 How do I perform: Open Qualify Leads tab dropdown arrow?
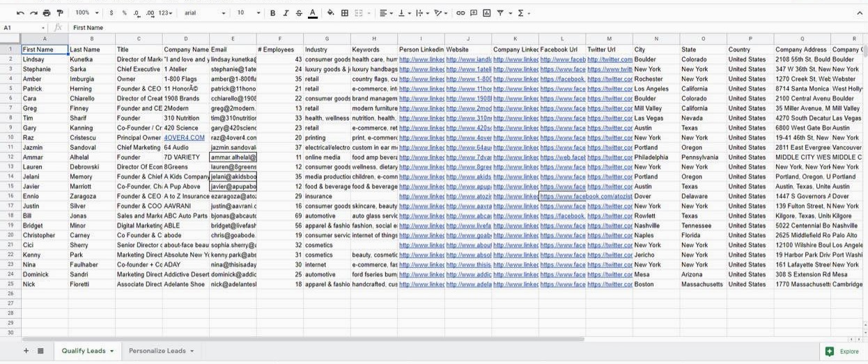pyautogui.click(x=111, y=351)
